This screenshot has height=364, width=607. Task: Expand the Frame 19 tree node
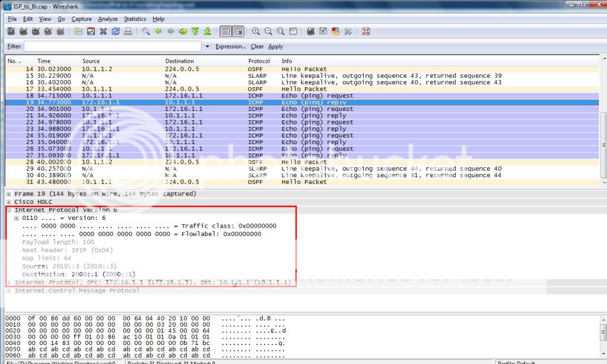(x=8, y=194)
